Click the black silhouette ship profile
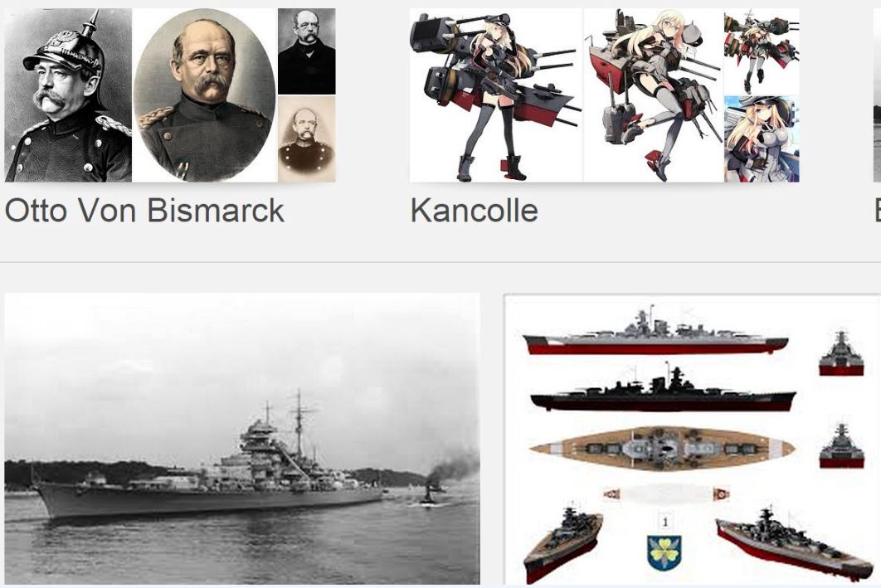This screenshot has width=881, height=588. point(663,389)
